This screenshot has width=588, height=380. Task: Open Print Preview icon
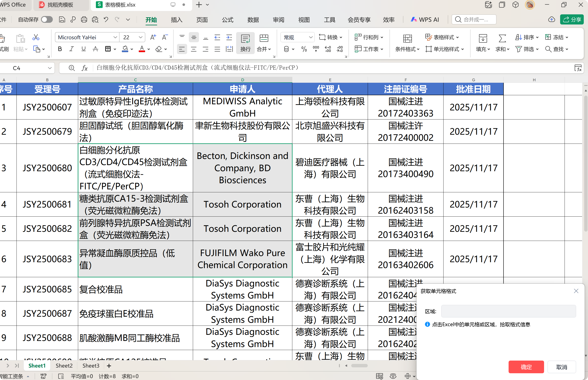click(95, 19)
